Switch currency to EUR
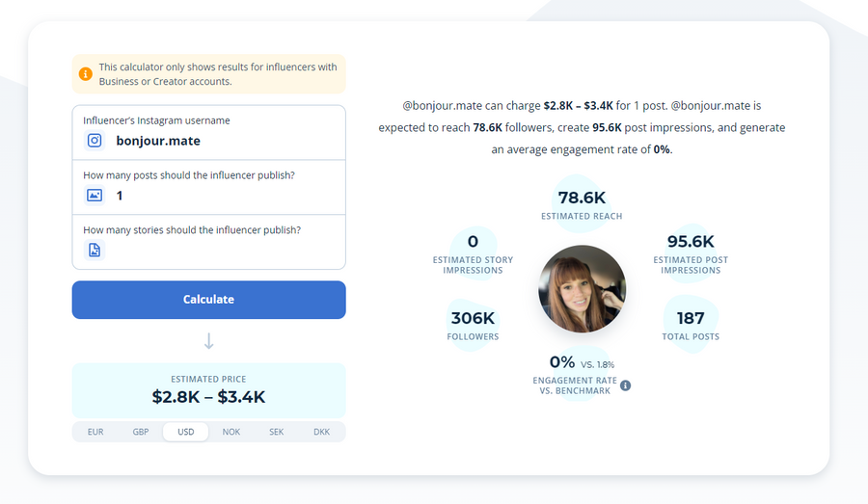Image resolution: width=868 pixels, height=504 pixels. (95, 432)
